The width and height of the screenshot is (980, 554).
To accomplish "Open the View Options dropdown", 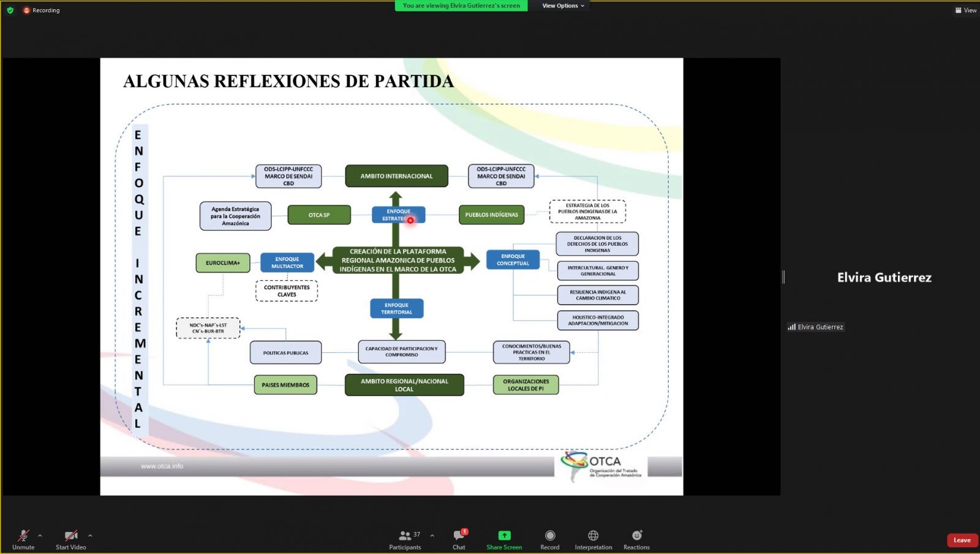I will (x=562, y=6).
